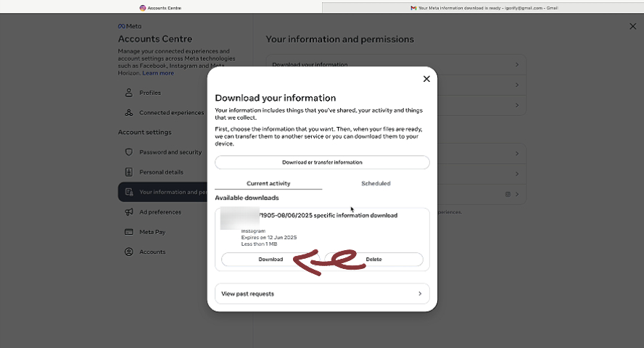
Task: Click the shield icon for Password and security
Action: point(129,152)
